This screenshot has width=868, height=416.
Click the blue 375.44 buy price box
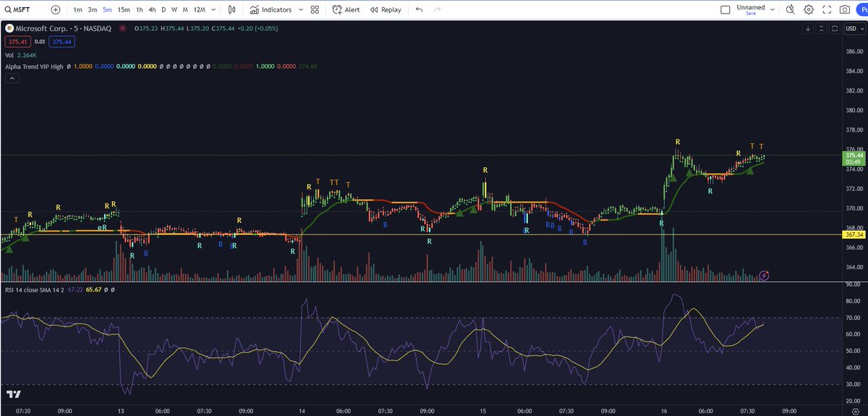pos(62,42)
